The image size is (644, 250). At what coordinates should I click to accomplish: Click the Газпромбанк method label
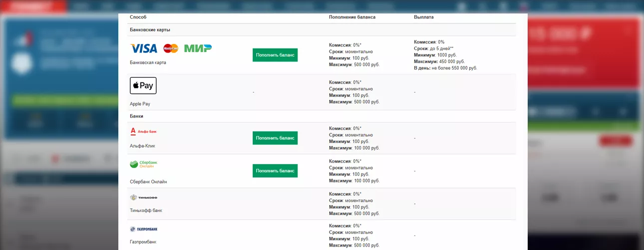(143, 242)
